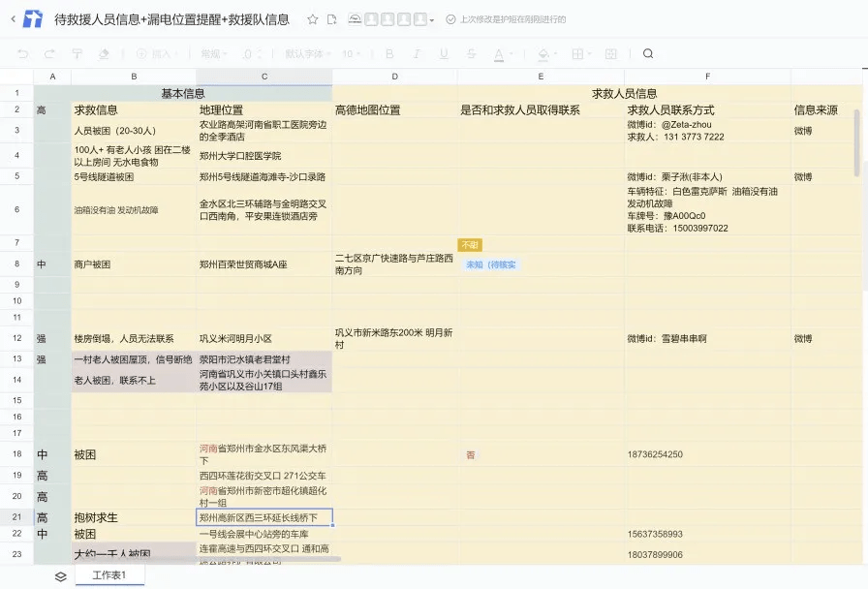Select cell 郑州高新区西三环延长线桥下

(264, 517)
